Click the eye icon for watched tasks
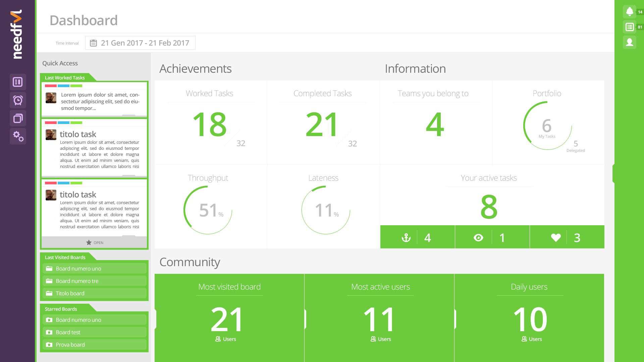Screen dimensions: 644x362 click(x=478, y=238)
